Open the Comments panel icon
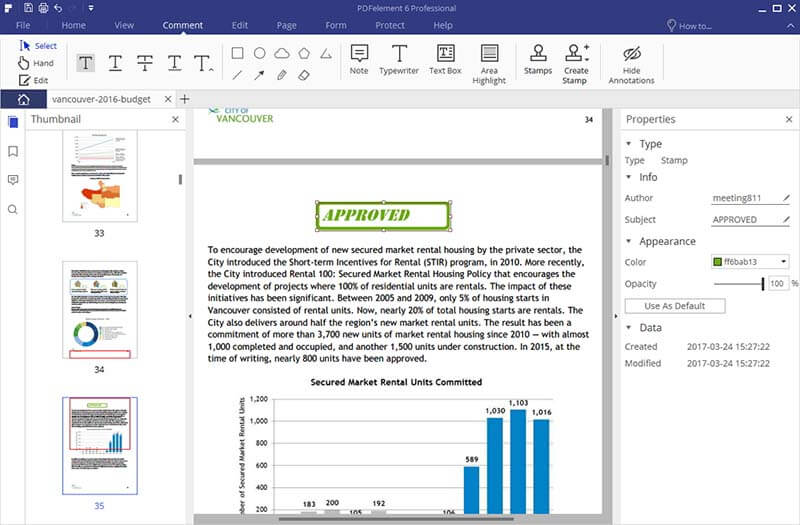This screenshot has width=800, height=525. click(13, 180)
